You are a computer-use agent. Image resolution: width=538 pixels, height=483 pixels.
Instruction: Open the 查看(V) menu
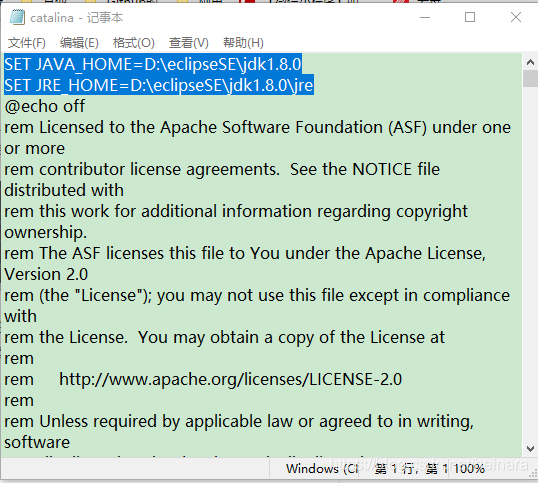(x=189, y=43)
